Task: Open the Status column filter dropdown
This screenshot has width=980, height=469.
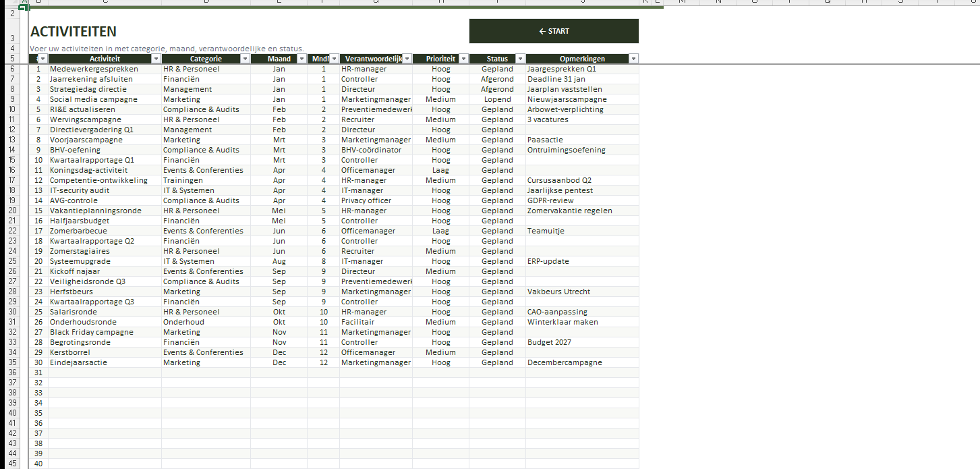Action: pos(520,59)
